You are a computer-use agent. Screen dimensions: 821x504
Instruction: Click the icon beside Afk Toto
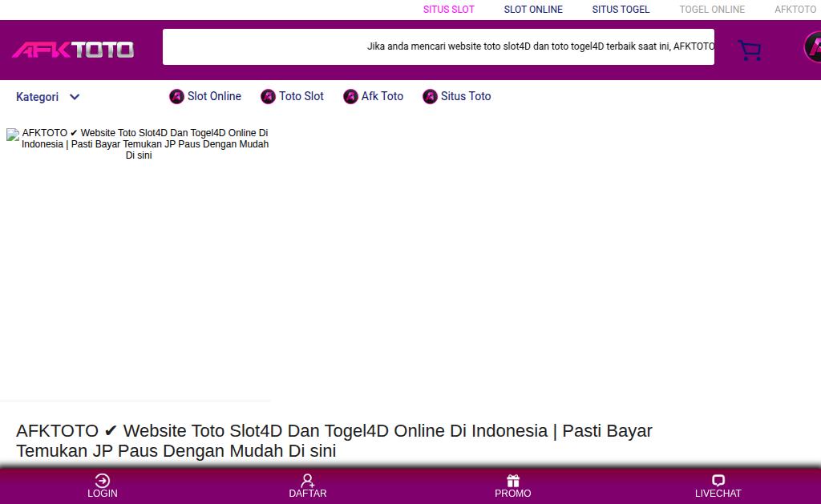[350, 96]
